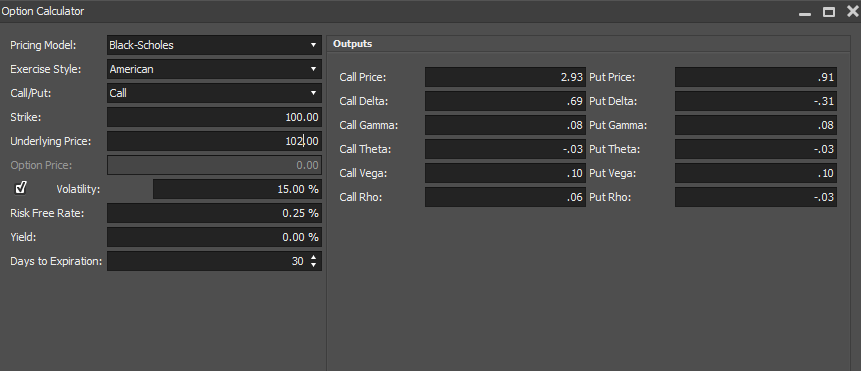Toggle the Volatility checkbox

[x=21, y=188]
